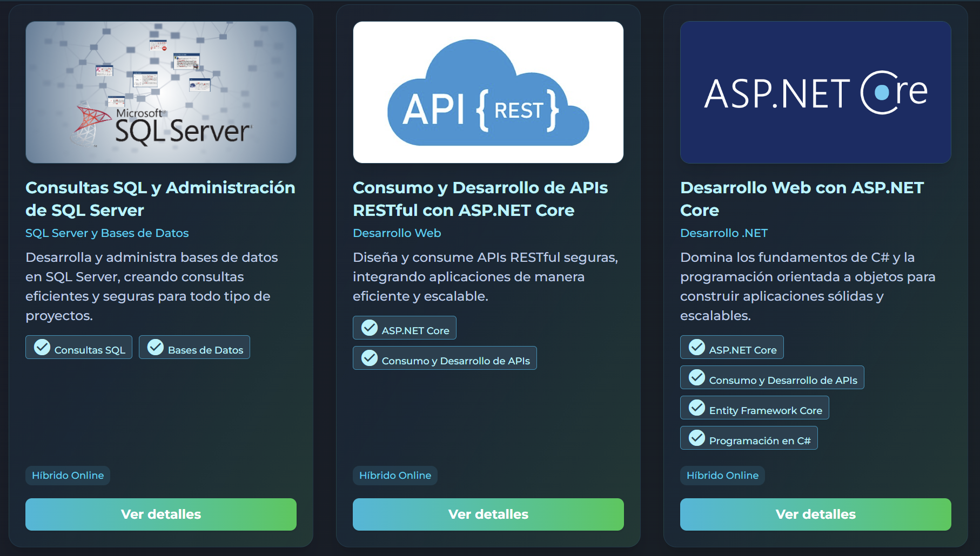View details of Desarrollo Web con ASP.NET Core
This screenshot has height=556, width=980.
[x=816, y=514]
